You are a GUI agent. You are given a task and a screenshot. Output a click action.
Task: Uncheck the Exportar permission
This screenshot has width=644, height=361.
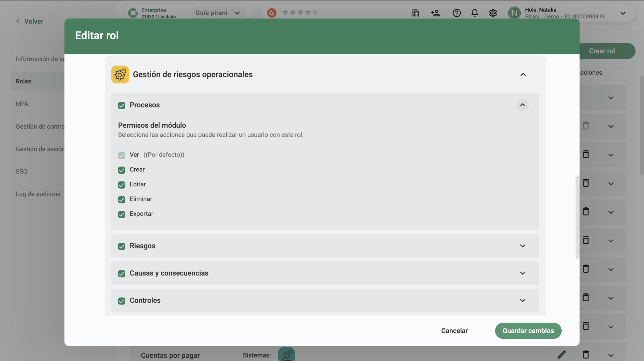click(x=122, y=214)
